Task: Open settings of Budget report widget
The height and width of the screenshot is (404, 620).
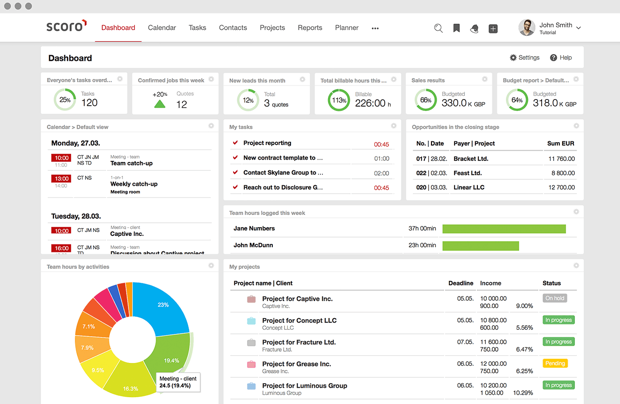Action: pos(576,79)
